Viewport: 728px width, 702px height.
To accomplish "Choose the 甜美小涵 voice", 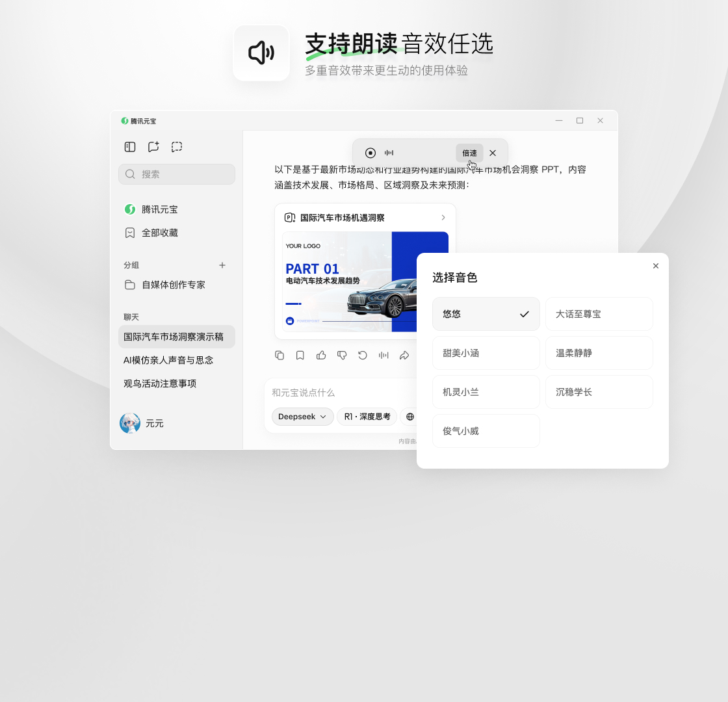I will tap(486, 353).
